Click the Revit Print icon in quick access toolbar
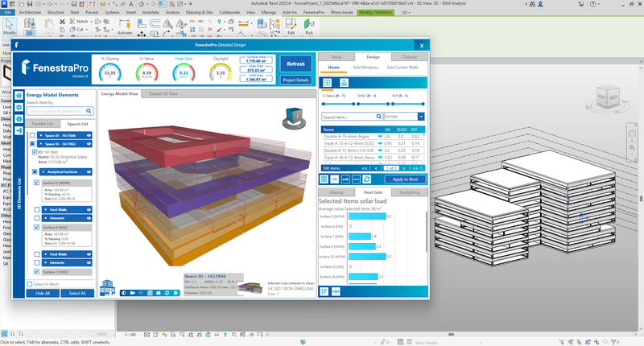Image resolution: width=644 pixels, height=346 pixels. click(x=74, y=4)
